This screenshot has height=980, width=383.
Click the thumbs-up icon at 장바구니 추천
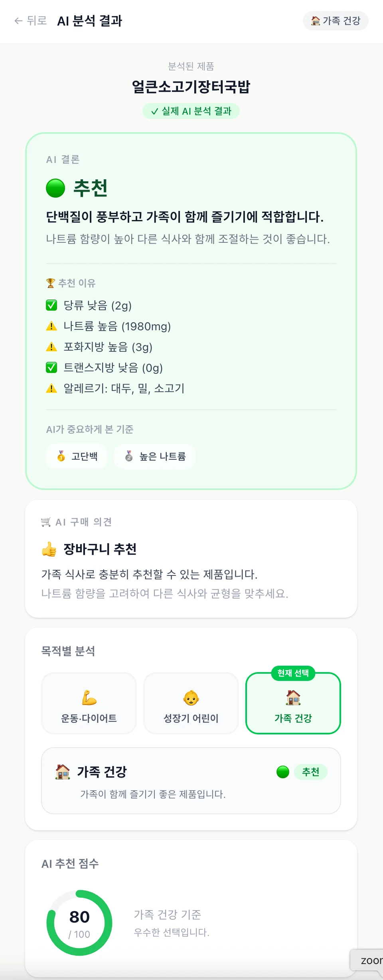[49, 549]
